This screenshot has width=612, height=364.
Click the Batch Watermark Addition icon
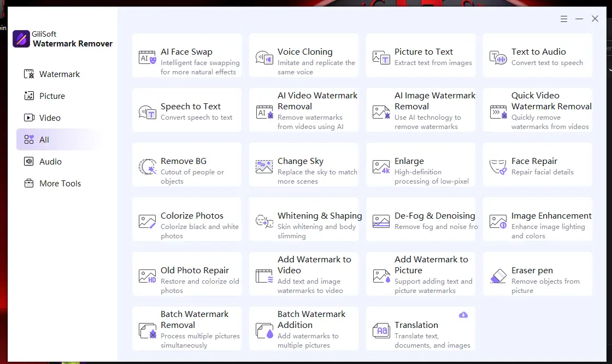[x=264, y=331]
